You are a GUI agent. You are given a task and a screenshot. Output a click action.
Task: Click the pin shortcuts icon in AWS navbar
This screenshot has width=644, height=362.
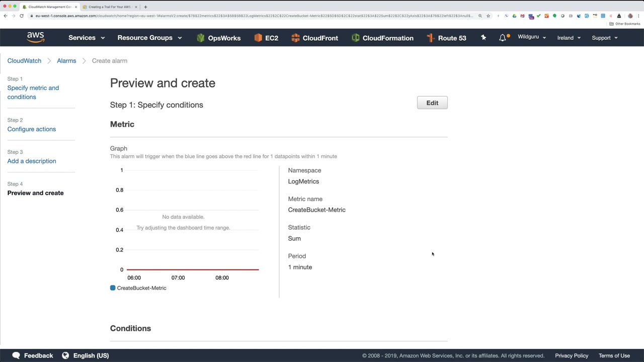click(484, 37)
